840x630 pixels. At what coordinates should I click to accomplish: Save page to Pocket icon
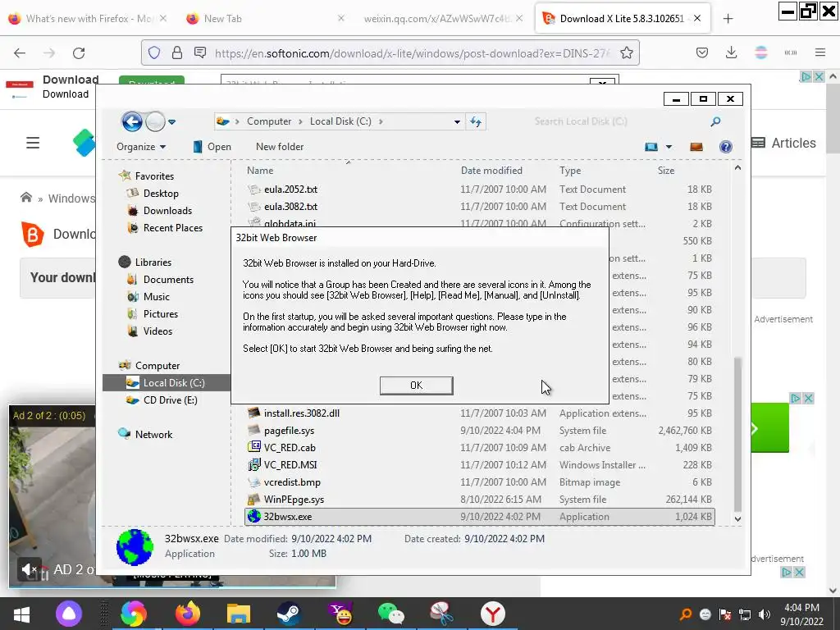702,52
